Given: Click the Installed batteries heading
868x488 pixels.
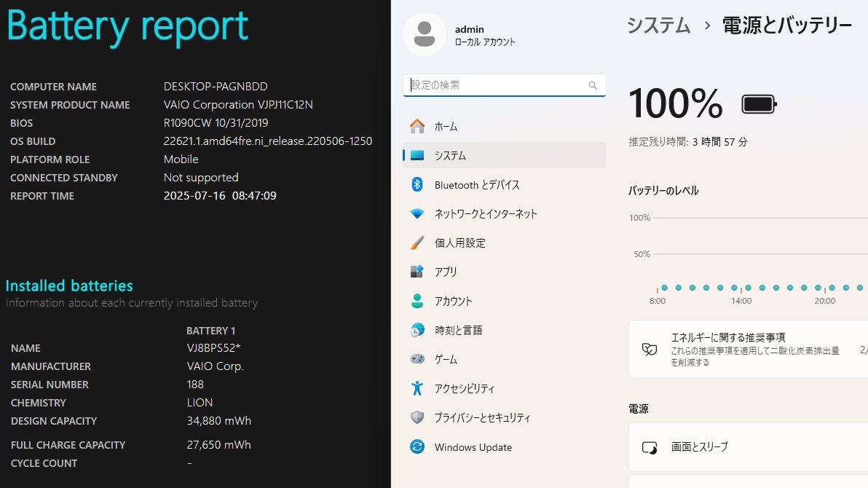Looking at the screenshot, I should (69, 286).
